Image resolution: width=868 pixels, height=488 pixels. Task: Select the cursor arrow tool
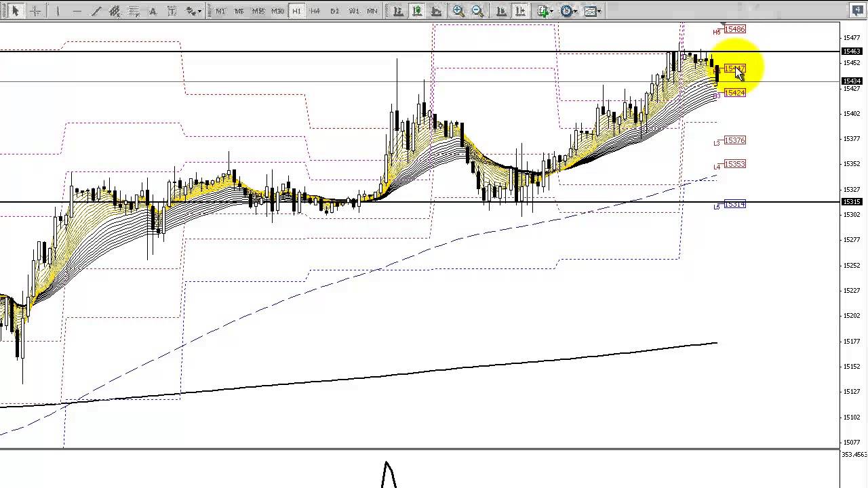tap(16, 11)
